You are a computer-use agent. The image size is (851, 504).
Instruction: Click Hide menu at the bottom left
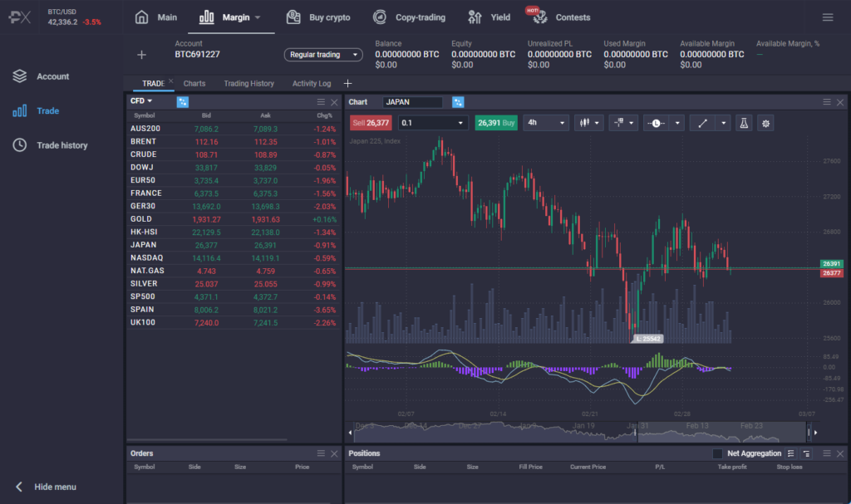50,487
